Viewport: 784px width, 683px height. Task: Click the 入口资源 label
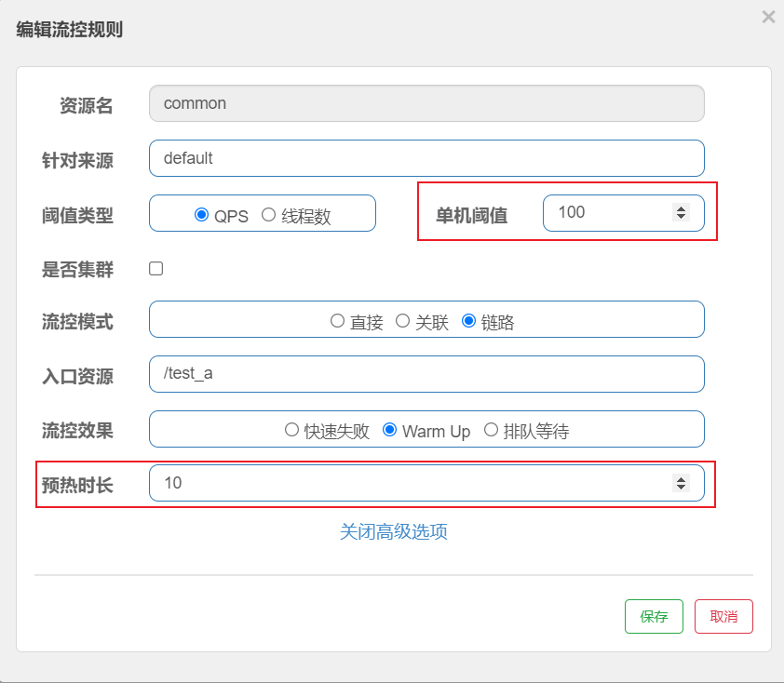coord(77,377)
